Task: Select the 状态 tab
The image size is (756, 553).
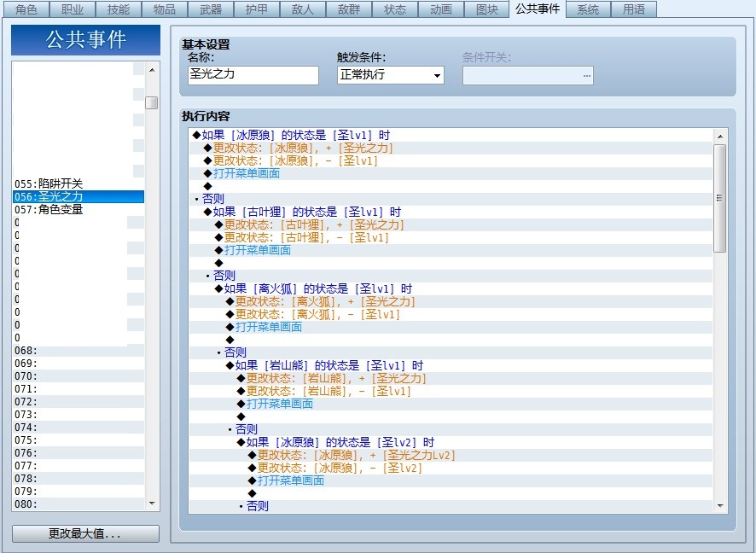Action: coord(395,9)
